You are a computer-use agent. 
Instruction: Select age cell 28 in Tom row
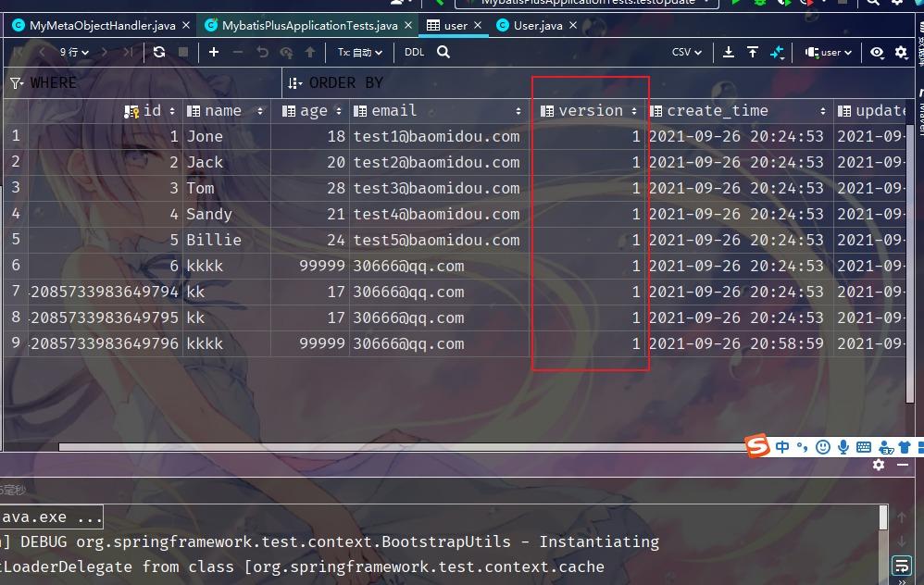[310, 188]
